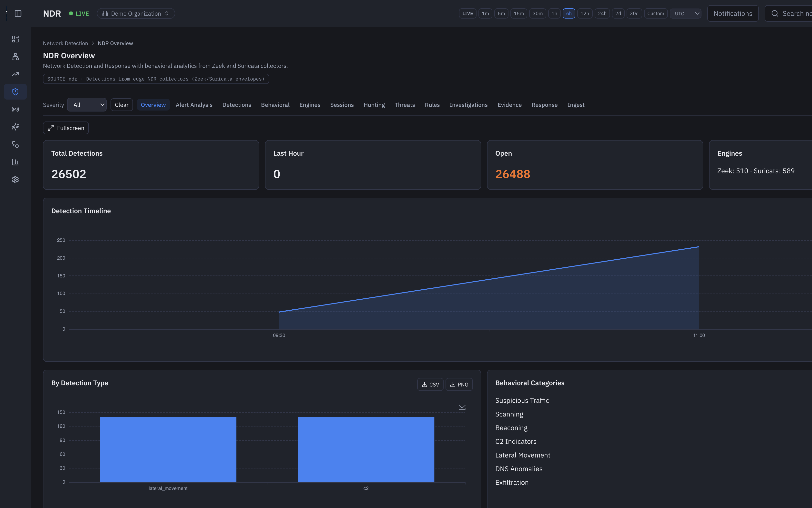The width and height of the screenshot is (812, 508).
Task: Click the search magnifier icon
Action: pos(775,13)
